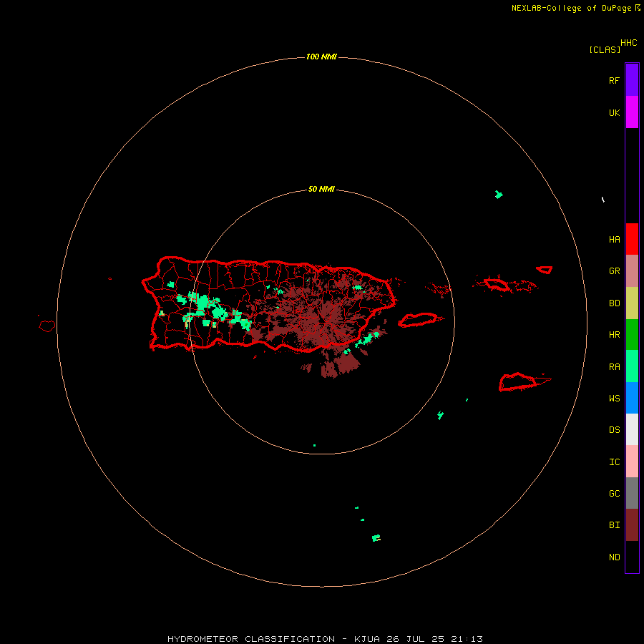This screenshot has height=644, width=644.
Task: Click the brown BI legend swatch
Action: (632, 525)
